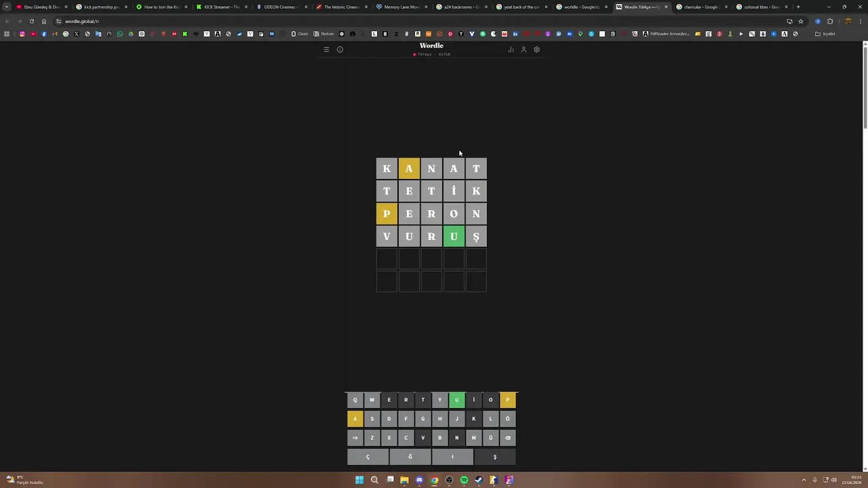
Task: Click the Ç key on the keyboard
Action: [368, 457]
